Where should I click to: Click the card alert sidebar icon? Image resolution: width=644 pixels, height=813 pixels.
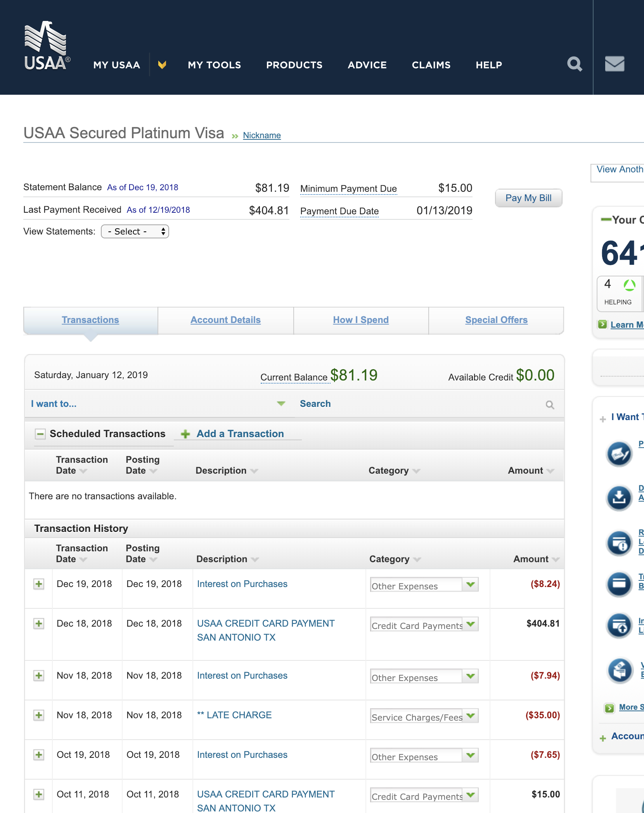619,543
